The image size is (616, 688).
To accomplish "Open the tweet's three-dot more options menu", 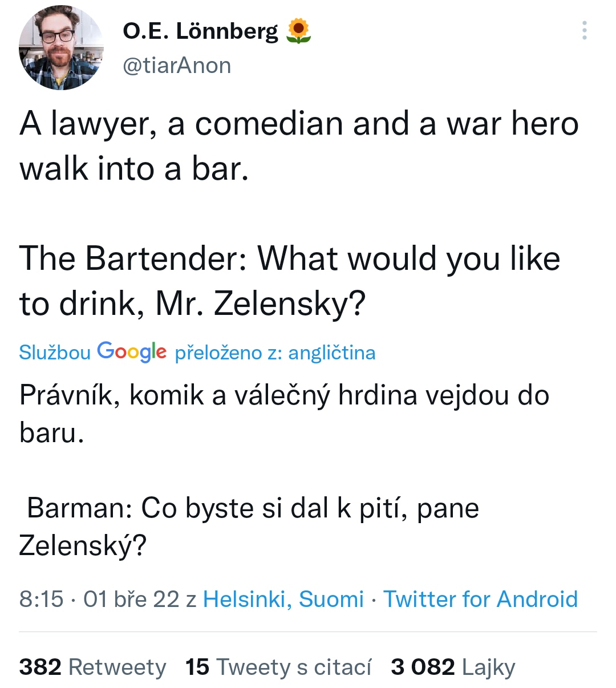I will coord(584,30).
